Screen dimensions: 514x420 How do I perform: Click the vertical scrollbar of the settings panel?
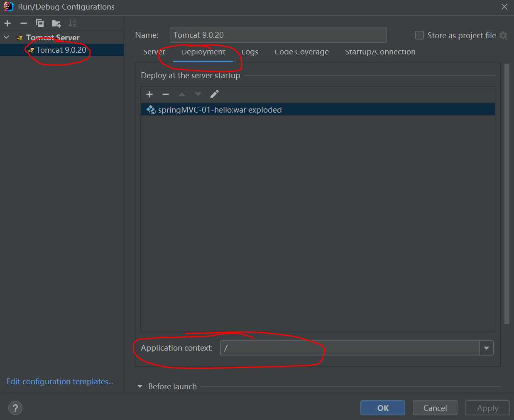tap(507, 194)
